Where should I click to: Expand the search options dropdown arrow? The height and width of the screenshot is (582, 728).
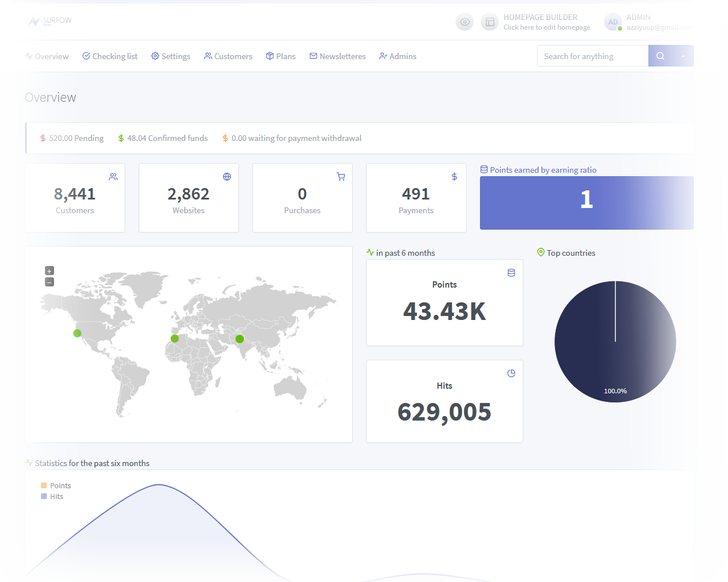(683, 56)
